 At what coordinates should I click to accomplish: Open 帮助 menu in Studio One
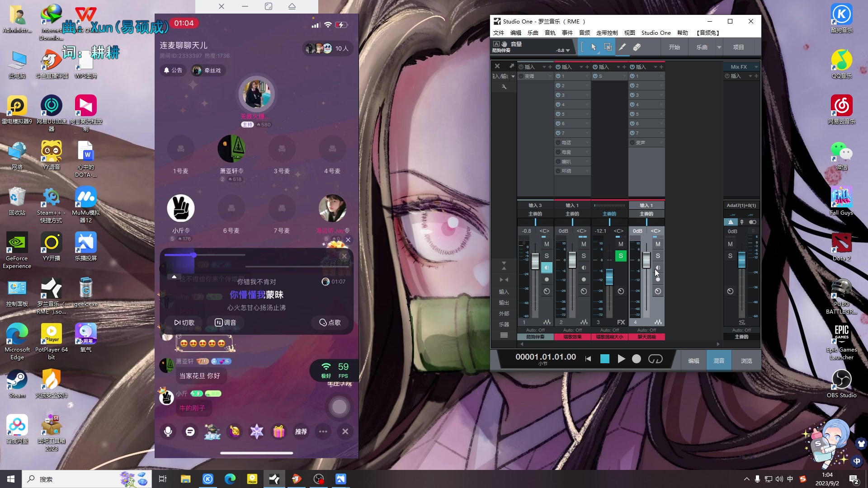pyautogui.click(x=682, y=33)
